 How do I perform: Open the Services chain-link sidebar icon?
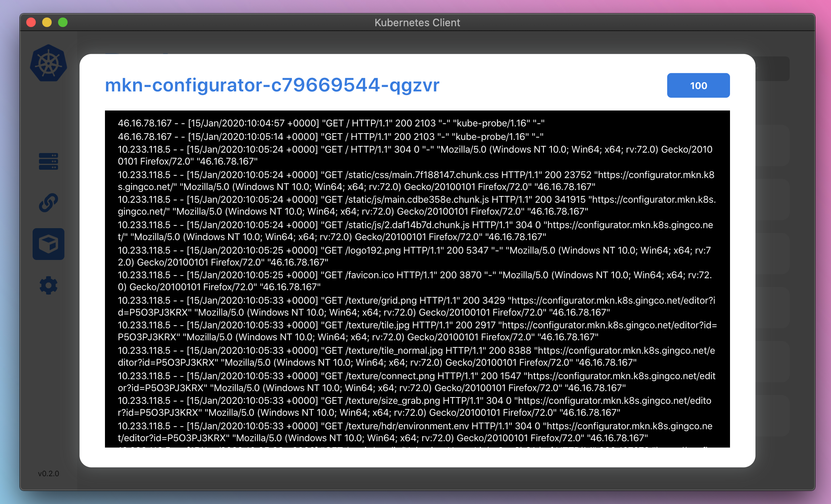[49, 203]
